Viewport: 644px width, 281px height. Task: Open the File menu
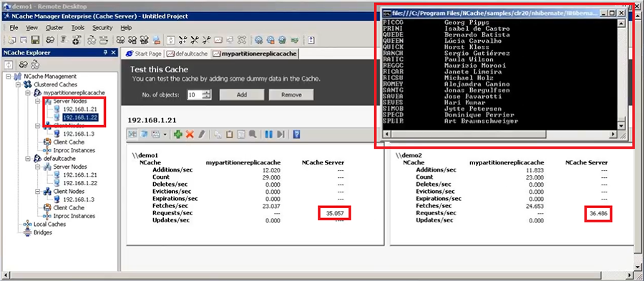tap(14, 28)
